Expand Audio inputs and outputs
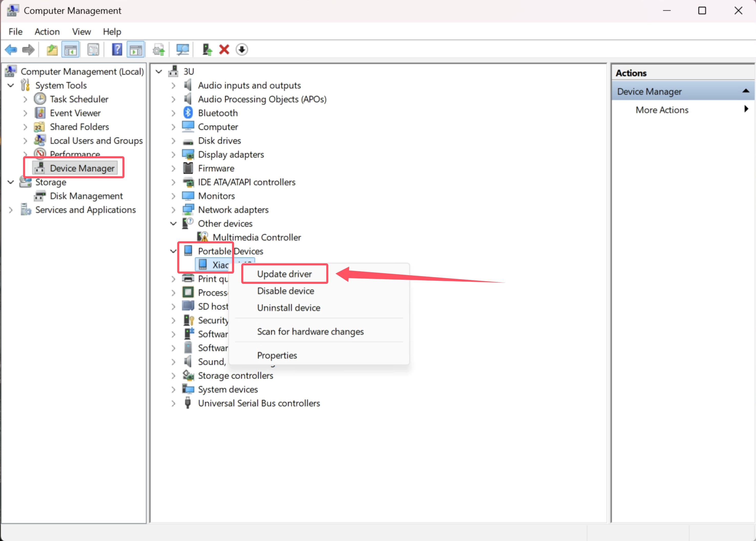 (x=173, y=86)
